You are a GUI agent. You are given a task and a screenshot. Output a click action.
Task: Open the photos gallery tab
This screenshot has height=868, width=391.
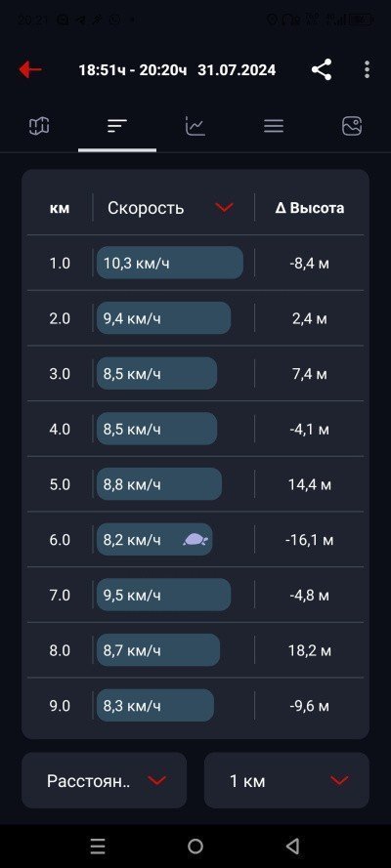pos(352,126)
